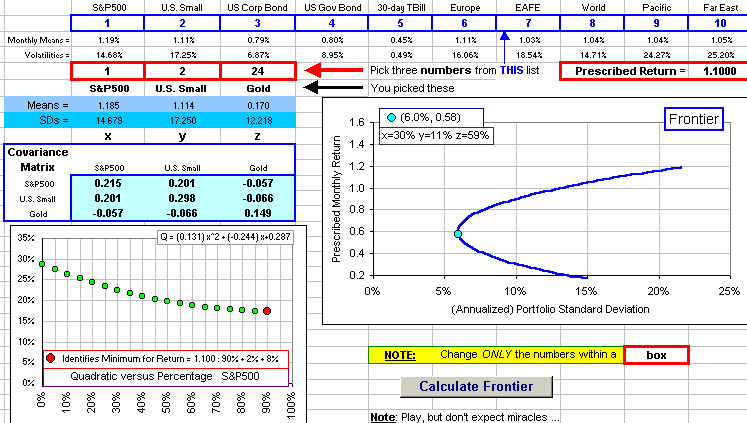Screen dimensions: 747x423
Task: Click asset number 9 under Pacific
Action: pyautogui.click(x=656, y=23)
